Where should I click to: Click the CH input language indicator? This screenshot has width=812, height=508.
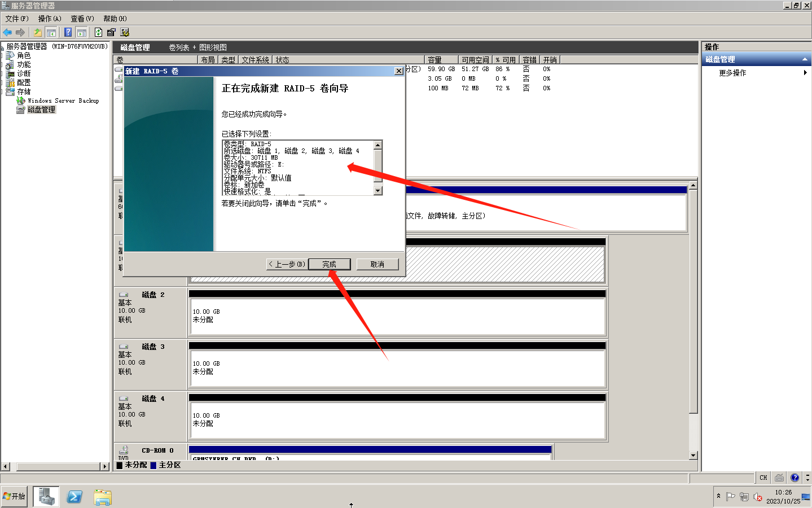(763, 478)
